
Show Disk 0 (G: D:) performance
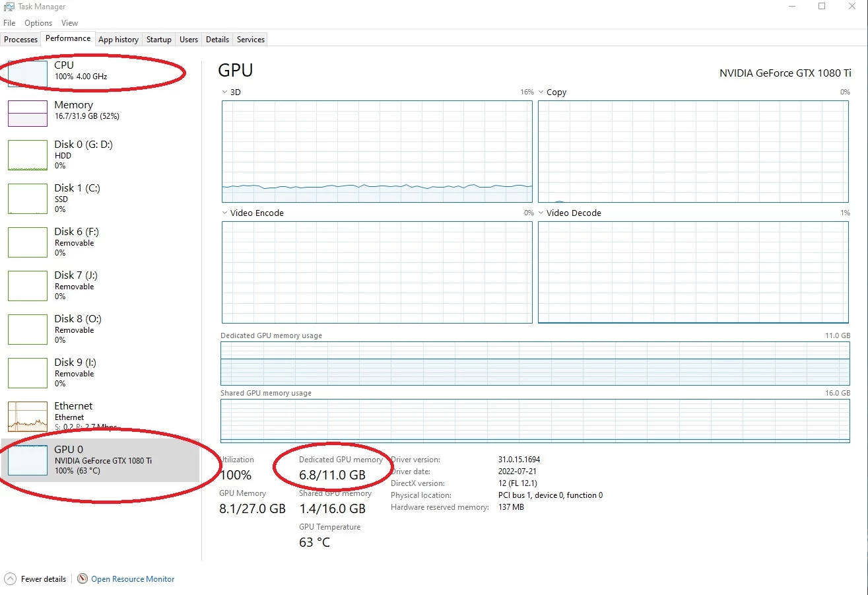tap(100, 155)
